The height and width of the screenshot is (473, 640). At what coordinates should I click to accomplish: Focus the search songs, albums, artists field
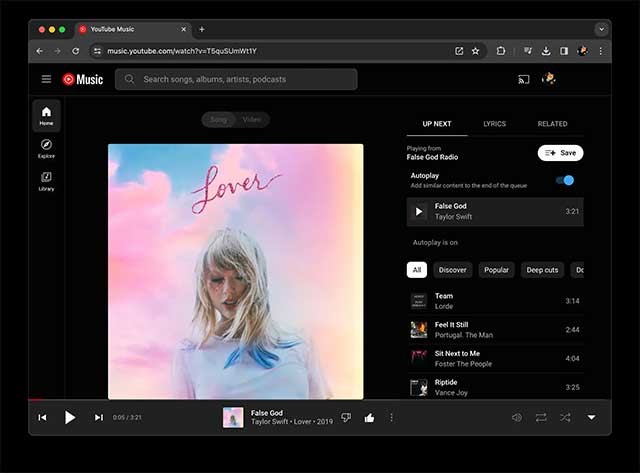coord(236,79)
